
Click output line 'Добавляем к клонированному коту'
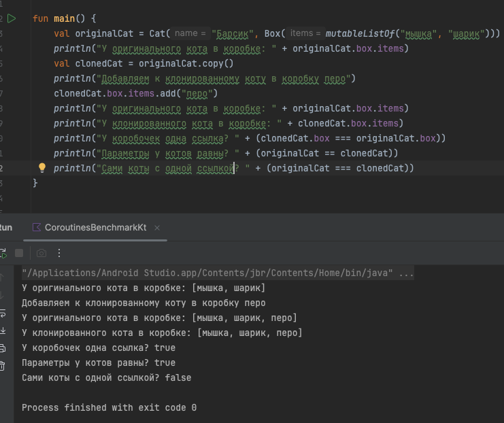(144, 303)
